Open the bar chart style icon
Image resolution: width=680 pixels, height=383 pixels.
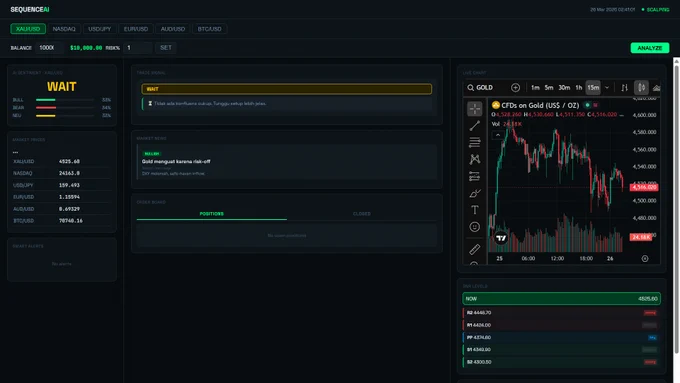[x=624, y=88]
